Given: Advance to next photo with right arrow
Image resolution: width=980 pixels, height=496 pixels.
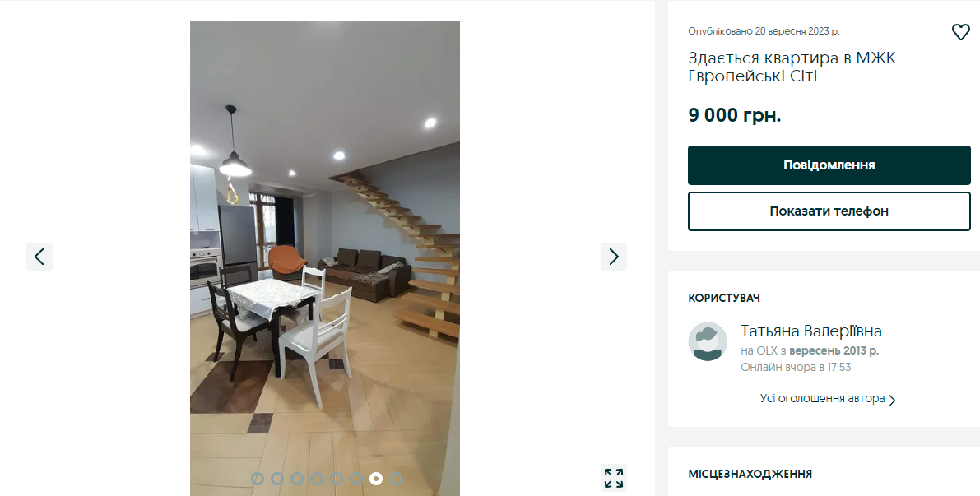Looking at the screenshot, I should coord(613,256).
